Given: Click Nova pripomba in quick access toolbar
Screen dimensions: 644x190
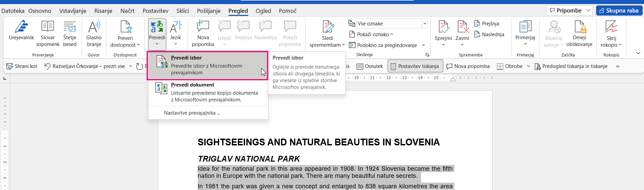Looking at the screenshot, I should [x=468, y=66].
